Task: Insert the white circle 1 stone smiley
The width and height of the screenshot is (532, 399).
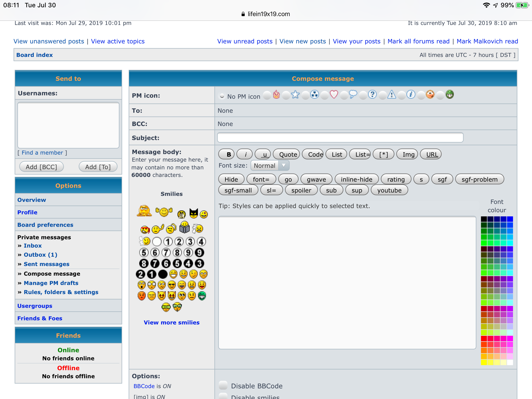Action: tap(168, 242)
